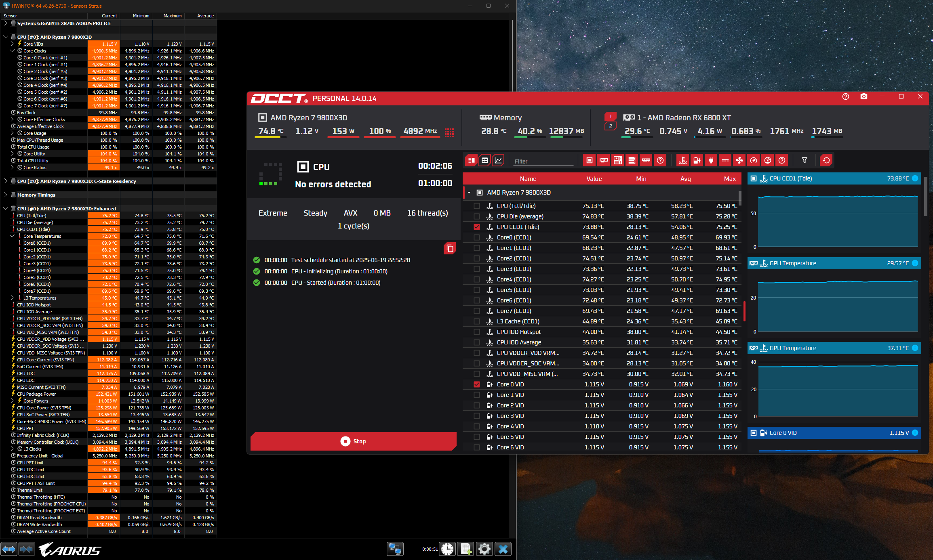
Task: Expand L3 Temperatures in HWiNFO tree
Action: [x=12, y=298]
